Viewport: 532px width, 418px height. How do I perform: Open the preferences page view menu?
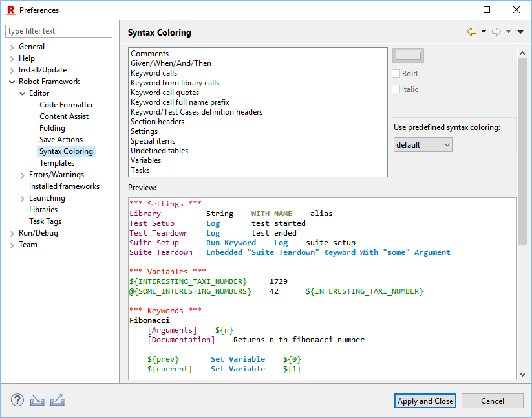(x=520, y=32)
